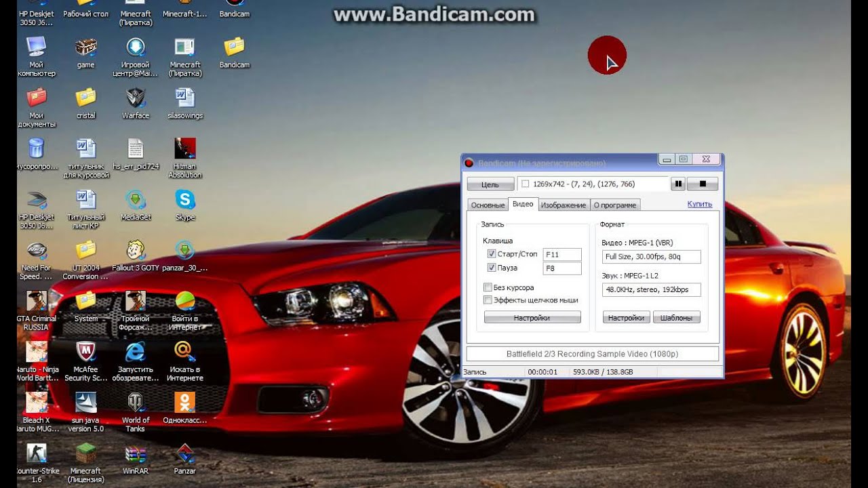Click the 48.0KHz stereo 192kbps field
Image resolution: width=868 pixels, height=488 pixels.
click(x=652, y=289)
